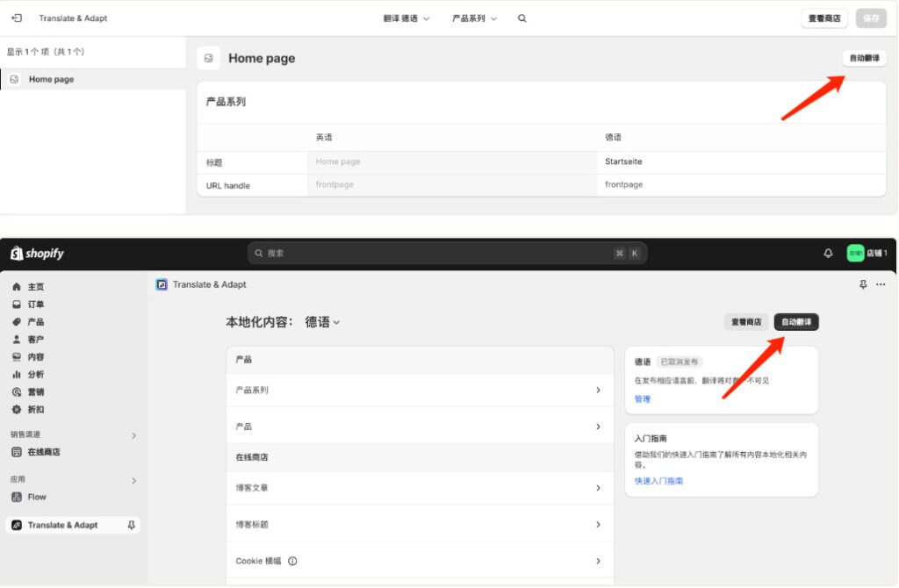This screenshot has height=588, width=899.
Task: Select 在线商店 sales channel
Action: [x=43, y=452]
